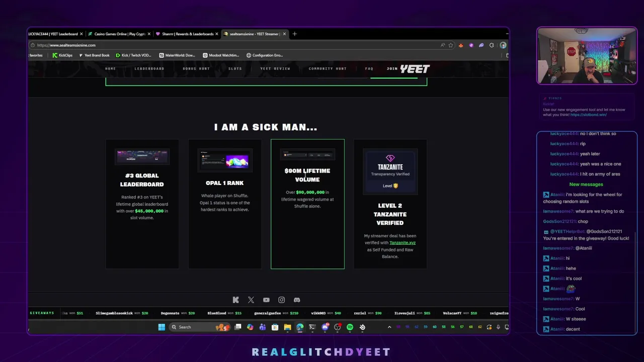Open the Kick social icon in footer
644x362 pixels.
click(x=235, y=300)
